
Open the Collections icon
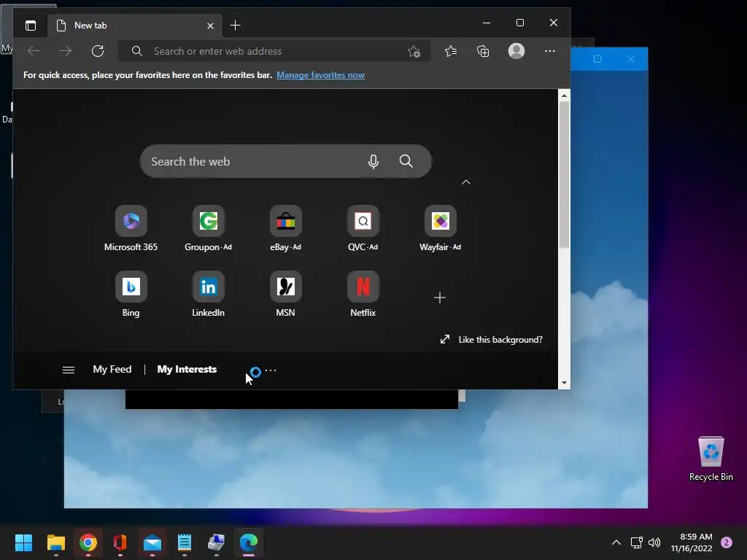pos(483,51)
